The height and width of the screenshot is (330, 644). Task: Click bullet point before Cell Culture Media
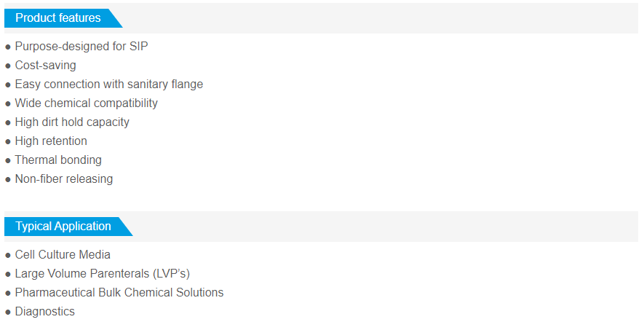(x=8, y=255)
